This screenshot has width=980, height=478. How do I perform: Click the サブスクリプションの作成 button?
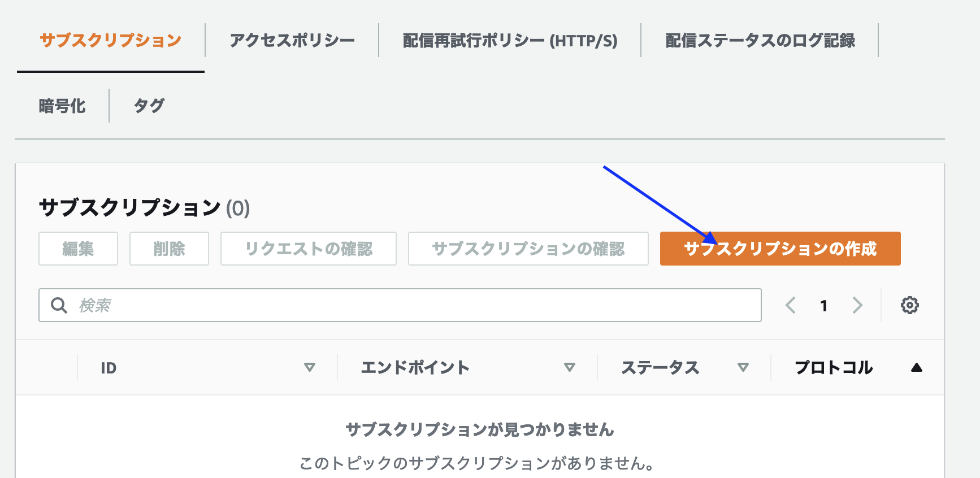click(780, 249)
